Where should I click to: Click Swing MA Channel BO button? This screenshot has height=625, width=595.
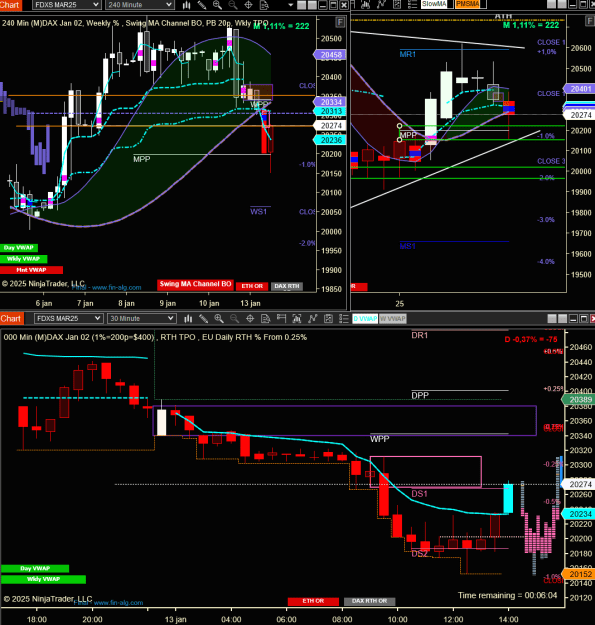pyautogui.click(x=195, y=284)
